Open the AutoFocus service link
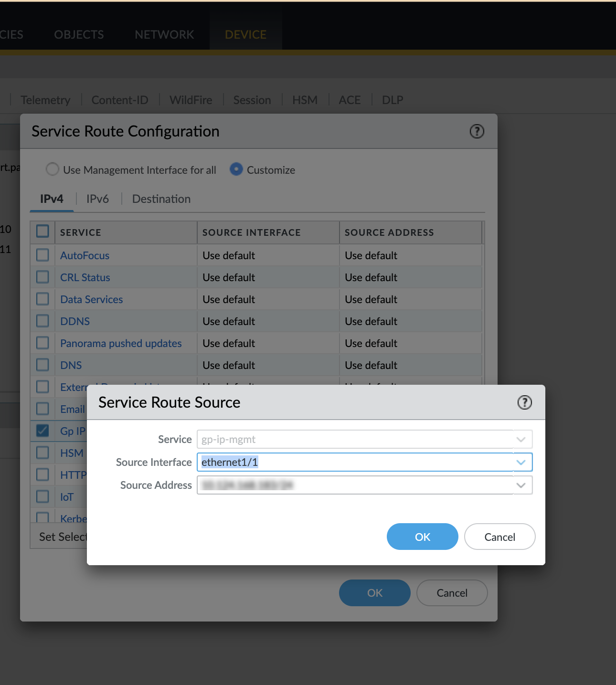 coord(85,255)
